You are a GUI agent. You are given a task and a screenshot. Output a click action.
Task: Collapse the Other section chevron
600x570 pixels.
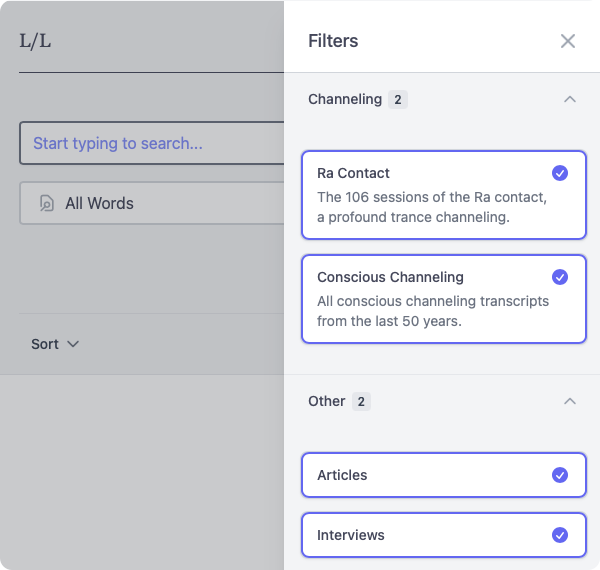click(x=570, y=402)
